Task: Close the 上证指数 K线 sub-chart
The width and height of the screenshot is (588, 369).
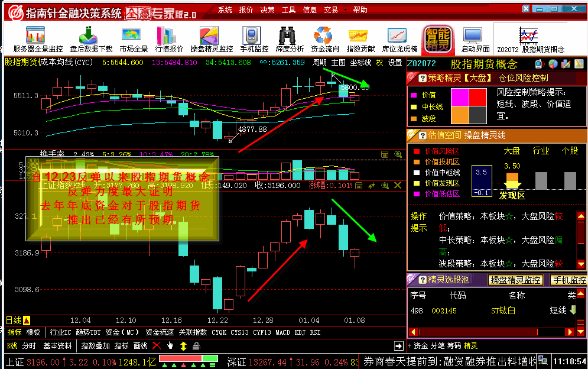Action: [398, 186]
